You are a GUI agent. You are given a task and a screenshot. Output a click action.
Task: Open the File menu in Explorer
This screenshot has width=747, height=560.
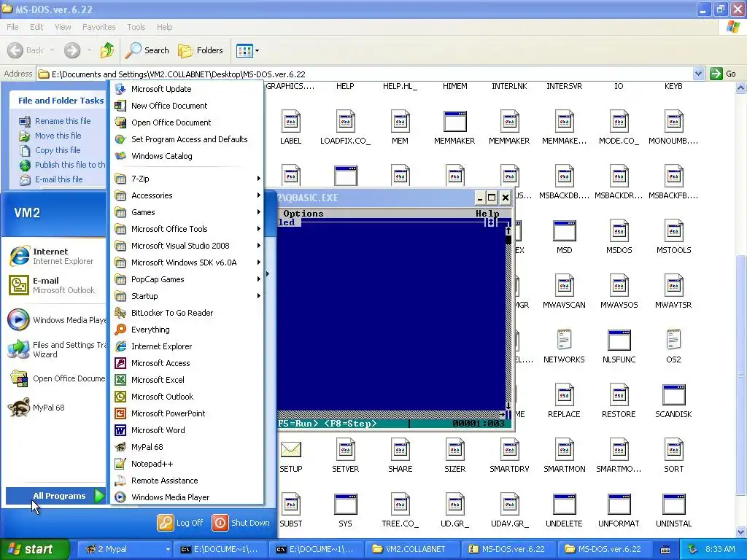tap(12, 27)
